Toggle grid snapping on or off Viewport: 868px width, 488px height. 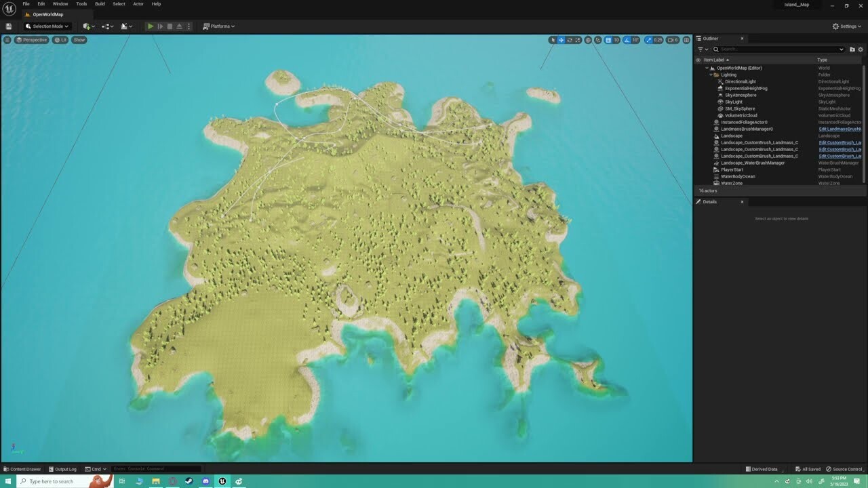coord(609,40)
